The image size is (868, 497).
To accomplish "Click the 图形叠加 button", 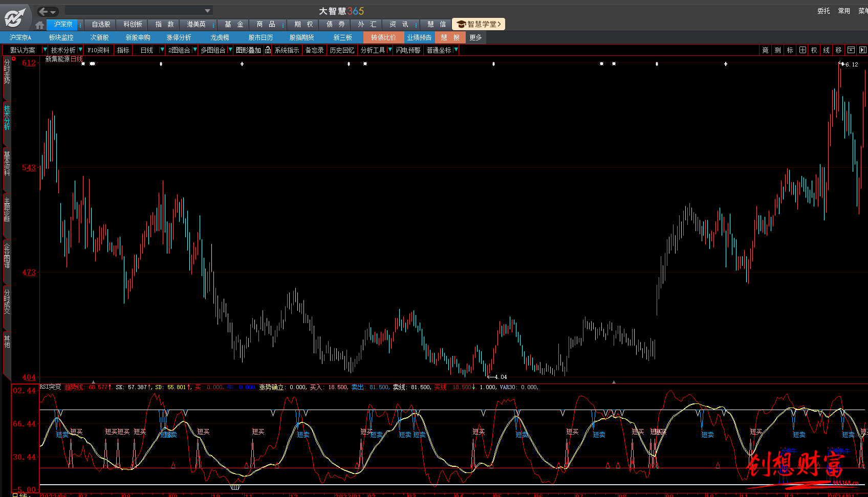I will (x=249, y=50).
